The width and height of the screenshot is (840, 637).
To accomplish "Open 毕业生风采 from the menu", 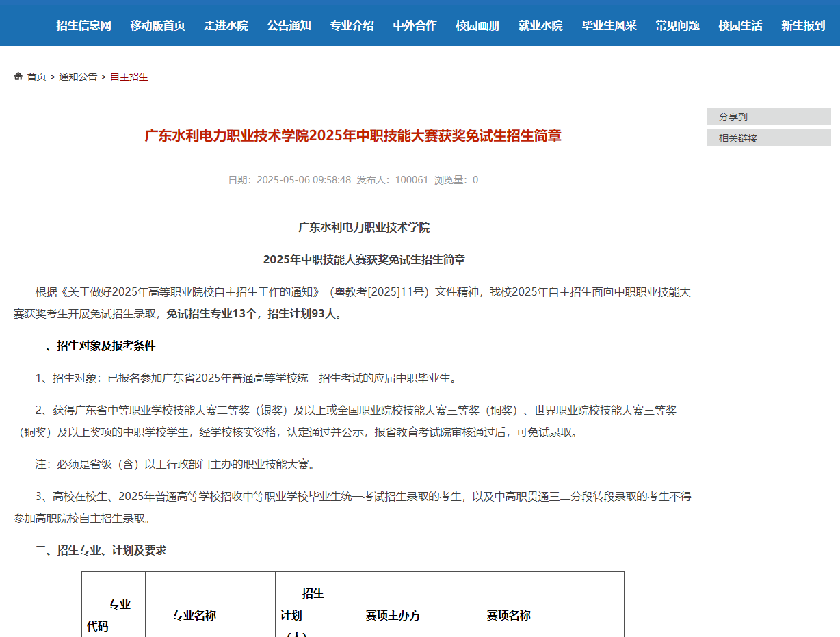I will (x=608, y=23).
